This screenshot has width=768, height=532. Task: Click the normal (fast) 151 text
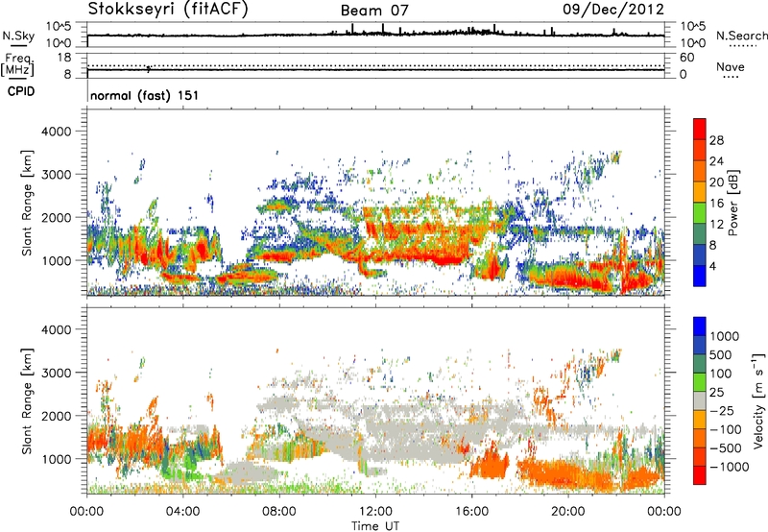coord(145,95)
